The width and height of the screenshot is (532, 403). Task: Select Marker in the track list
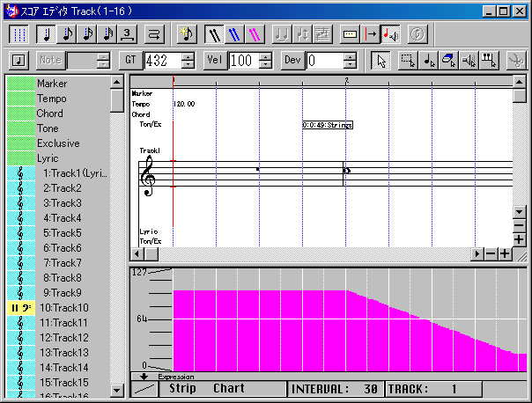point(57,84)
